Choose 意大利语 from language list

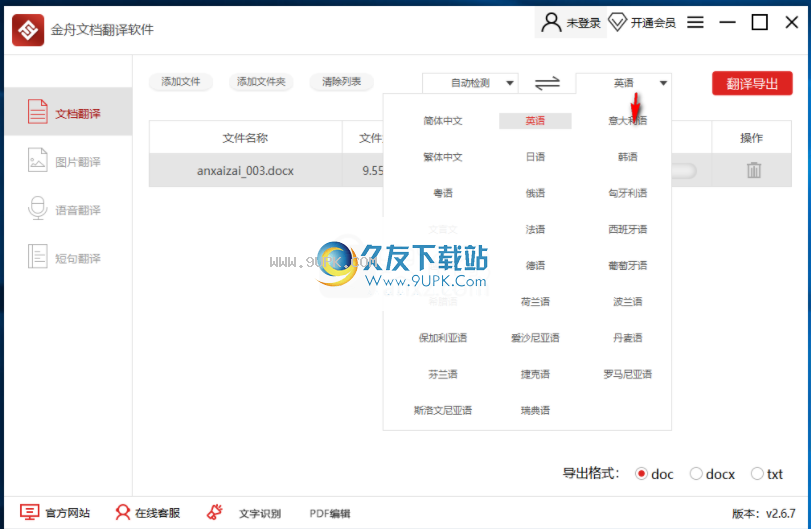point(628,121)
